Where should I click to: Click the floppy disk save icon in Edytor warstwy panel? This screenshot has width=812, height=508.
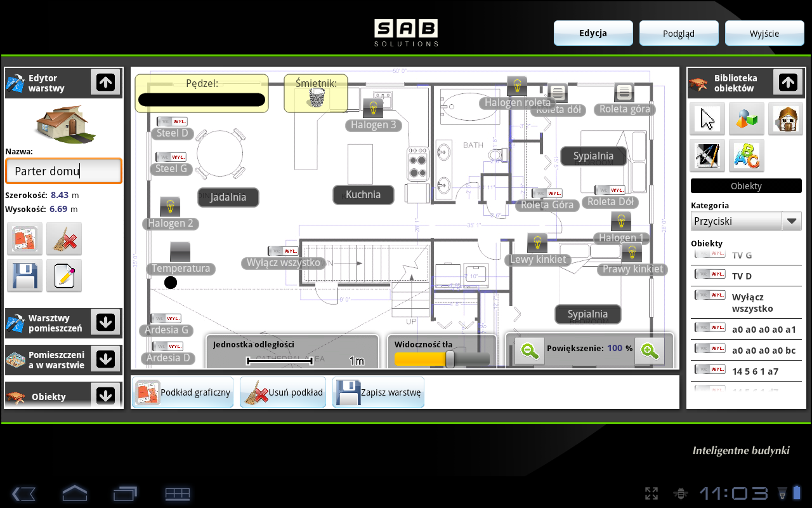pyautogui.click(x=25, y=276)
